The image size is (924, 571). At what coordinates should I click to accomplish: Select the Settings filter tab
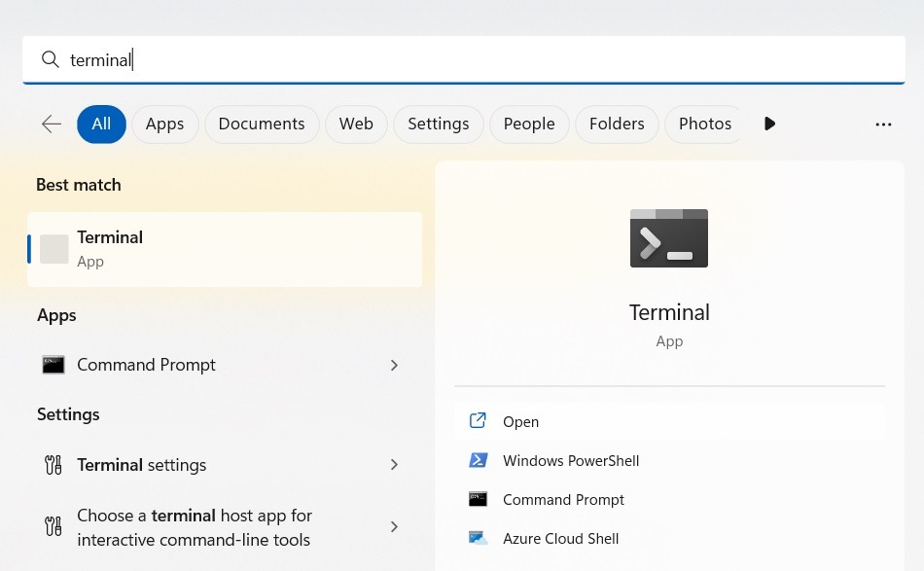click(x=438, y=124)
